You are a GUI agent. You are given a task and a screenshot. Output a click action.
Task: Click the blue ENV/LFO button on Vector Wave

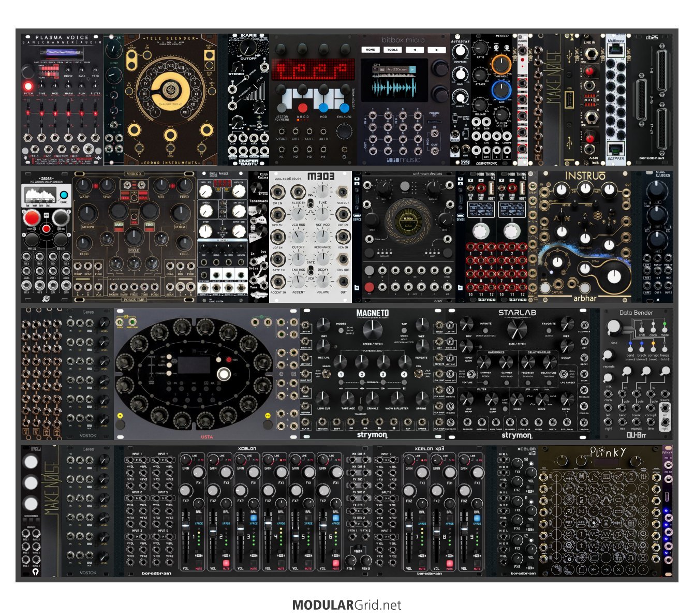click(344, 108)
